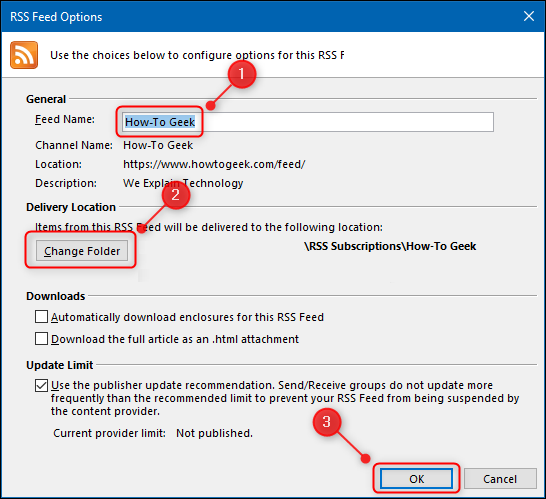Click the Use the choices below header text

point(197,55)
